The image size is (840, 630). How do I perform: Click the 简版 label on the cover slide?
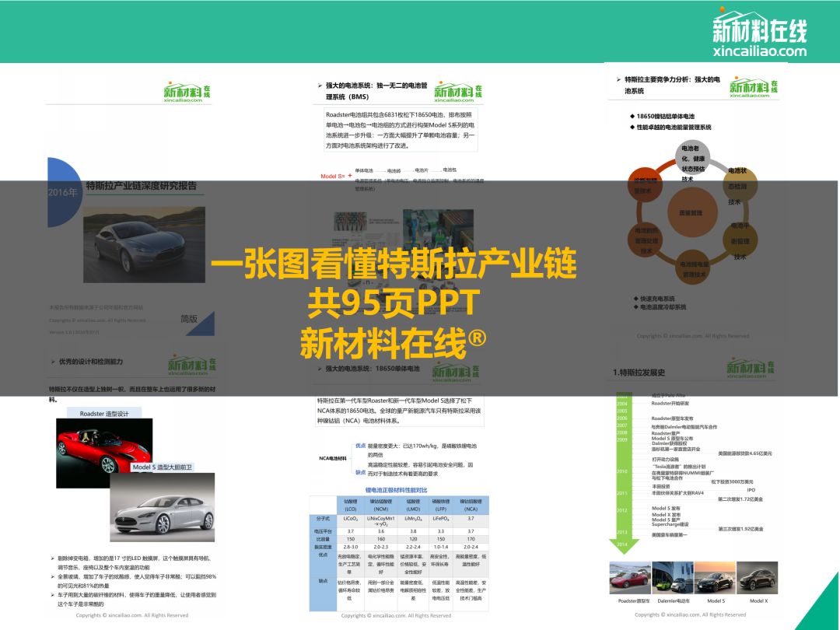[x=188, y=318]
